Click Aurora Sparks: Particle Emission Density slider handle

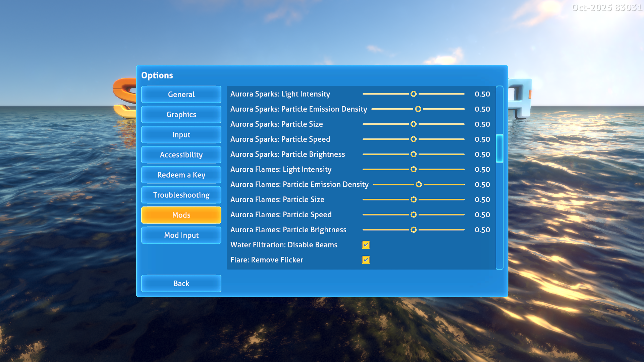point(418,109)
